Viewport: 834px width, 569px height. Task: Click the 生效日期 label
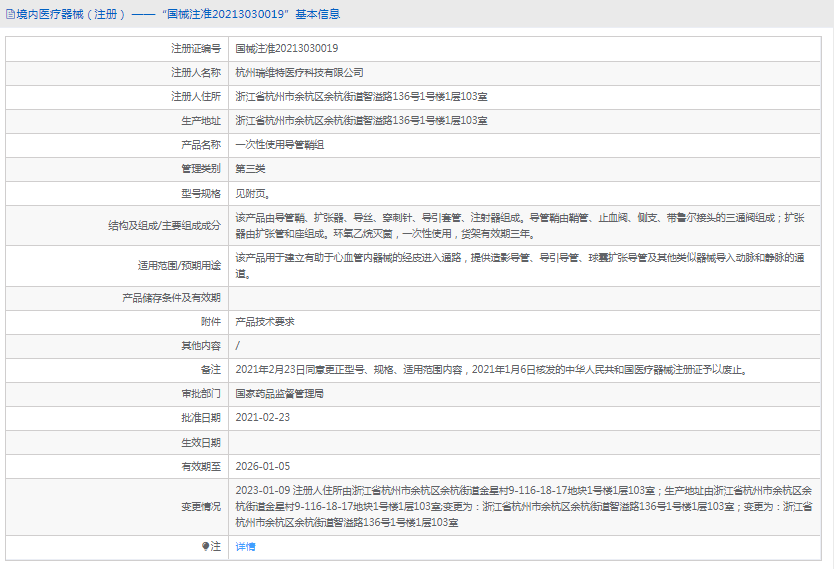tap(201, 442)
